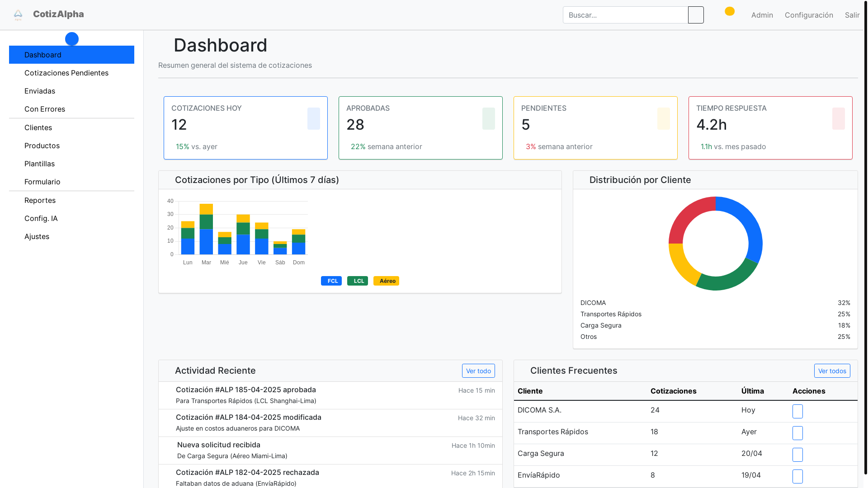Click the 3% semana anterior indicator
This screenshot has height=488, width=868.
(559, 146)
